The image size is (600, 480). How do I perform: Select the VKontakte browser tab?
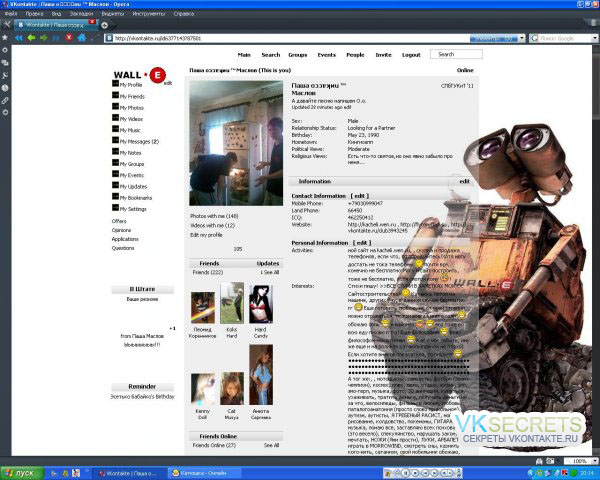click(54, 25)
